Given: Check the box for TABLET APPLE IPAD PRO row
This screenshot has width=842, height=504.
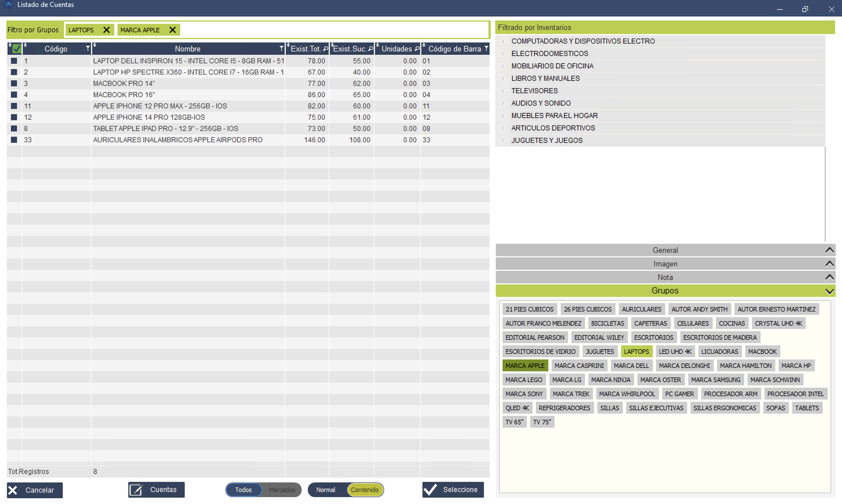Looking at the screenshot, I should tap(14, 128).
